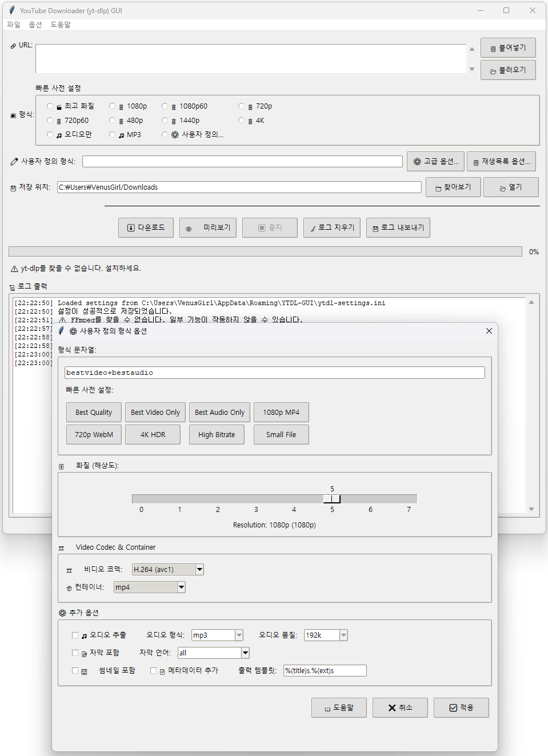Screen dimensions: 548x756
Task: Select the MP3 radio option
Action: tap(113, 135)
